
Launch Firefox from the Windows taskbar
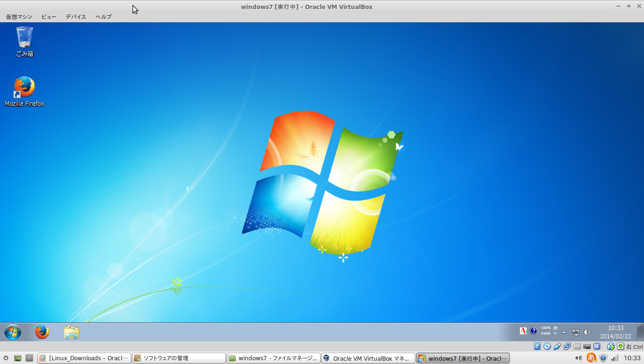42,332
